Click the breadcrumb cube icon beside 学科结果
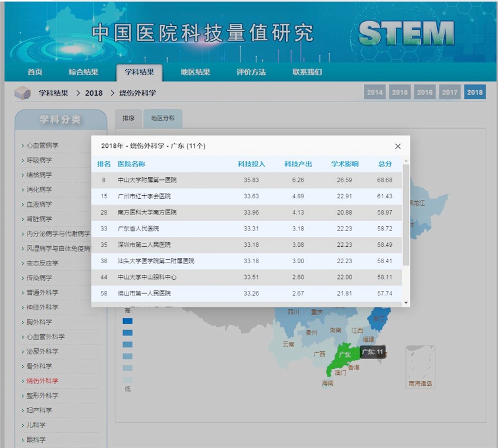 [22, 93]
